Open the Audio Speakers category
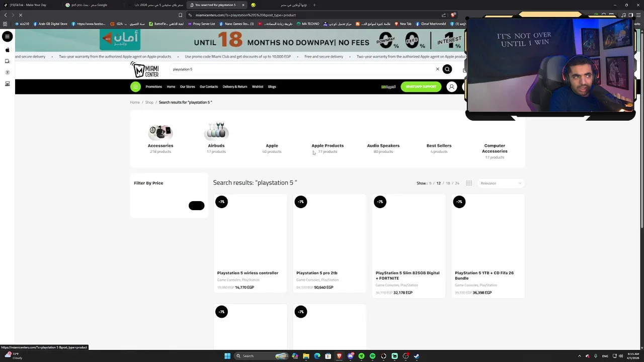This screenshot has width=644, height=362. [383, 146]
